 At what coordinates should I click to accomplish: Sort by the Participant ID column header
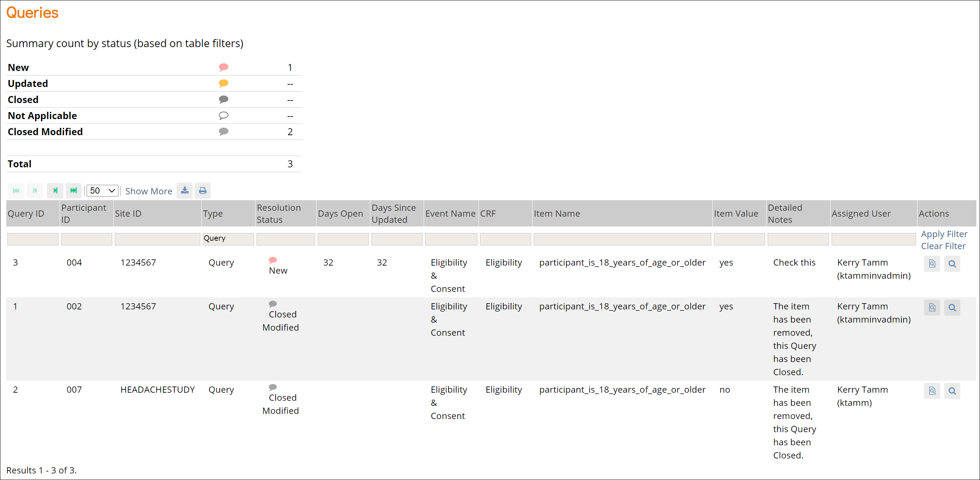click(84, 213)
